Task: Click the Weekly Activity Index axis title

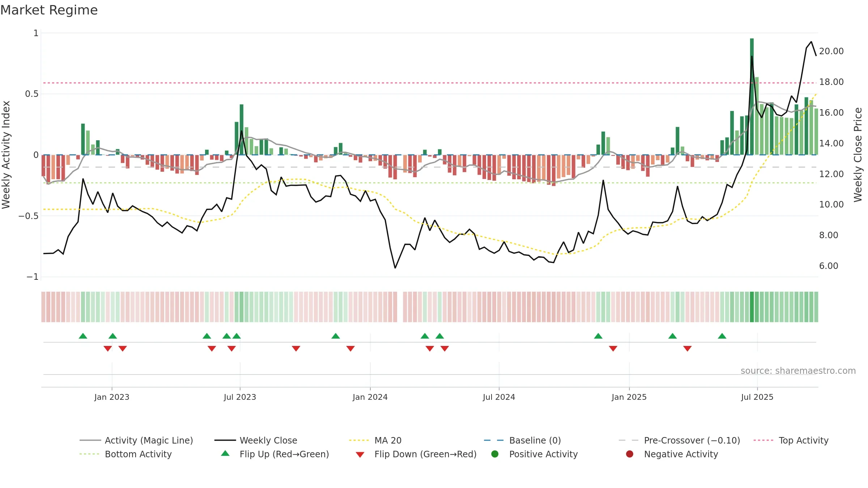Action: point(6,155)
